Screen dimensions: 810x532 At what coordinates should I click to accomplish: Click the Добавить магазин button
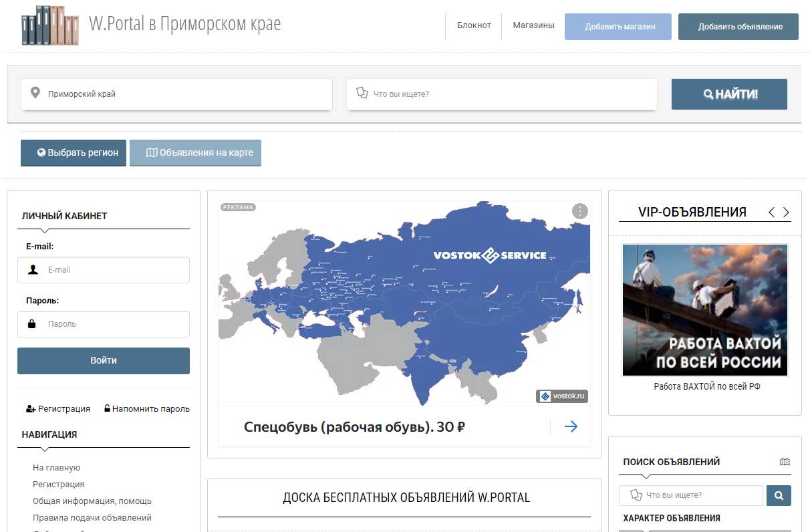(x=618, y=27)
